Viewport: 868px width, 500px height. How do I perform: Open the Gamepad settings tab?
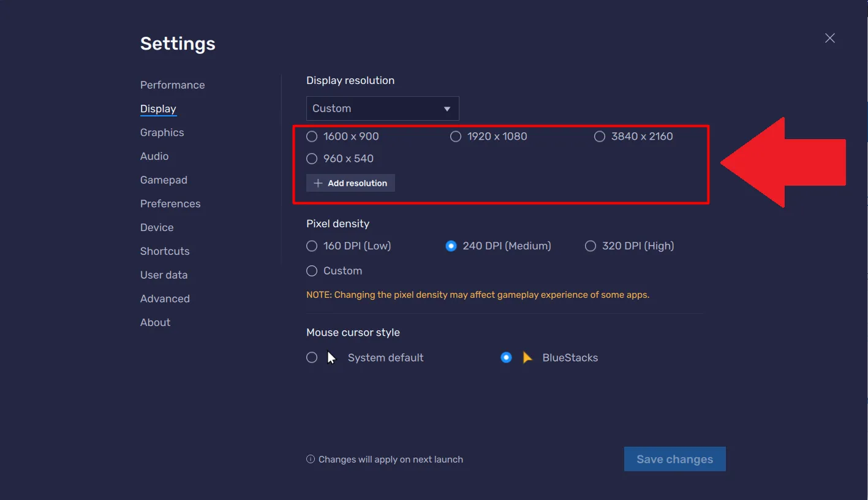click(164, 180)
